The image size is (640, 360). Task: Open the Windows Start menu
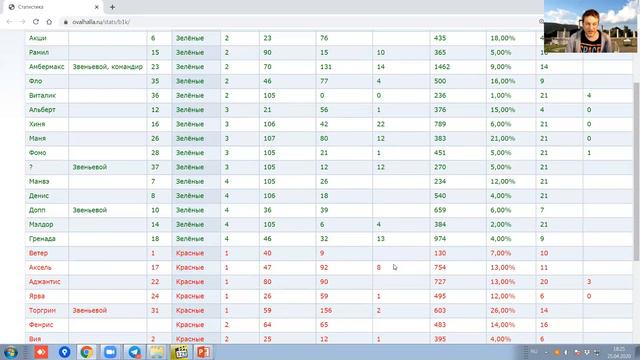11,352
